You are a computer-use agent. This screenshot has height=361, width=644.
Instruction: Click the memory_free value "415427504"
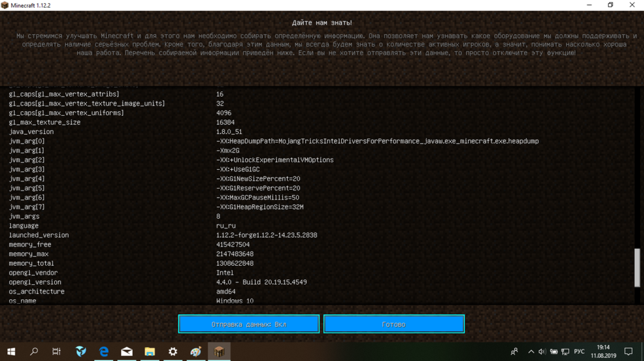coord(233,245)
